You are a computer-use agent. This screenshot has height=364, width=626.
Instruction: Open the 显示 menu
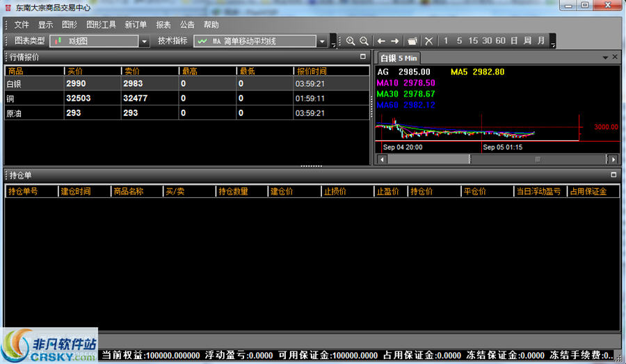pyautogui.click(x=45, y=25)
